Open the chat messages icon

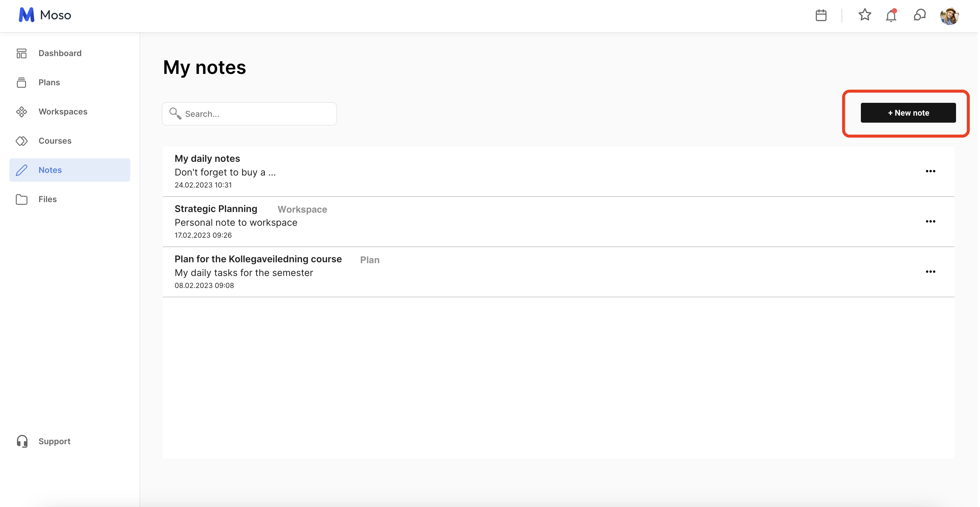[x=919, y=15]
